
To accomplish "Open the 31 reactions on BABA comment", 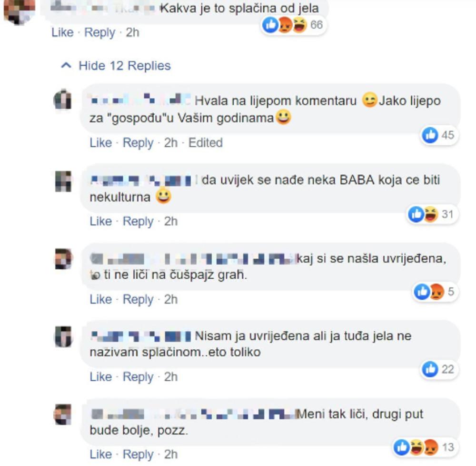I will 432,214.
